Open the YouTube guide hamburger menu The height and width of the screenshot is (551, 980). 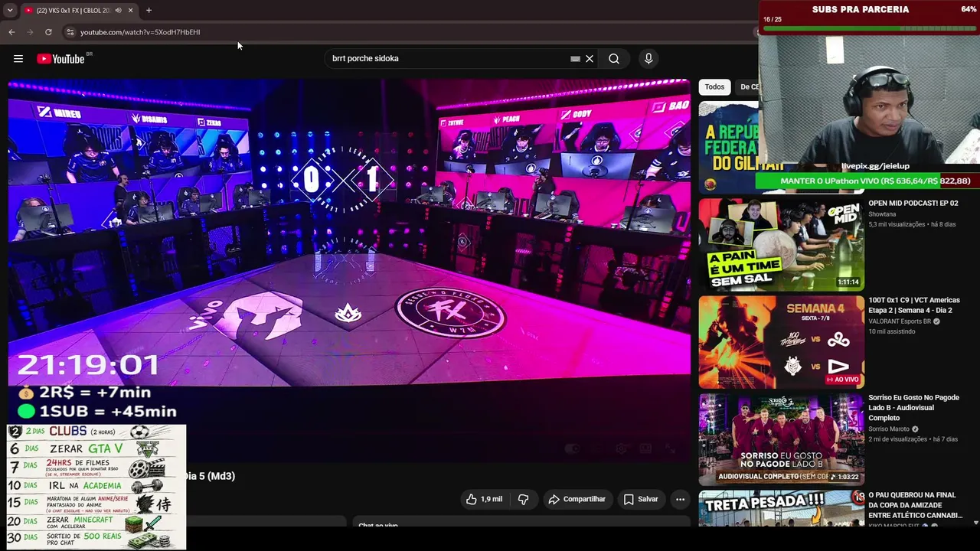pos(18,59)
